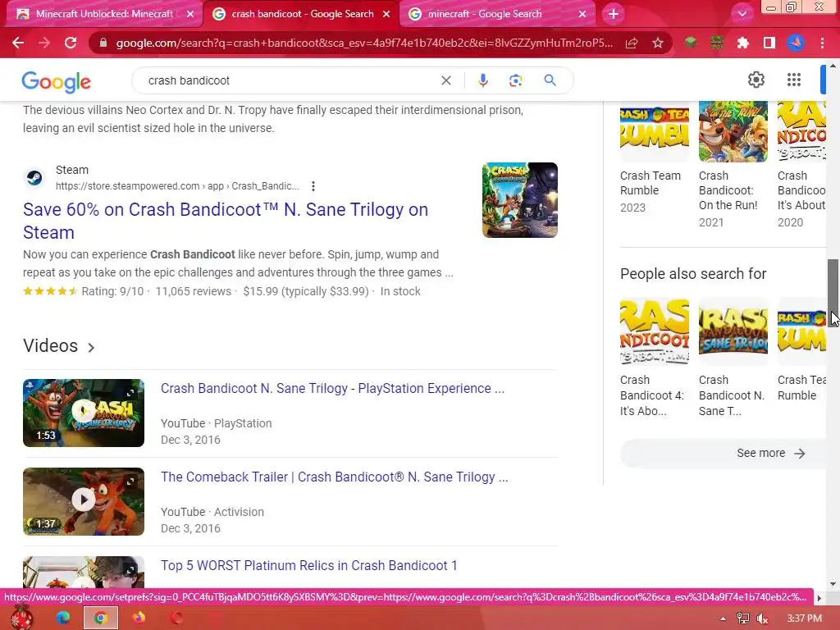Show hidden system tray icons
840x630 pixels.
[723, 619]
